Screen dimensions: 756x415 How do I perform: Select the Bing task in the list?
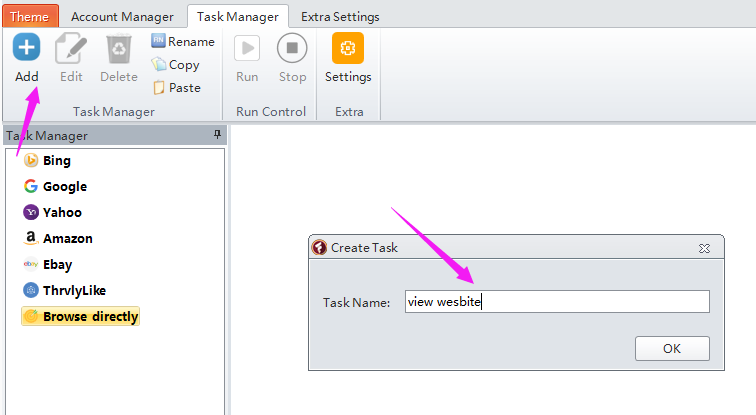(x=56, y=160)
